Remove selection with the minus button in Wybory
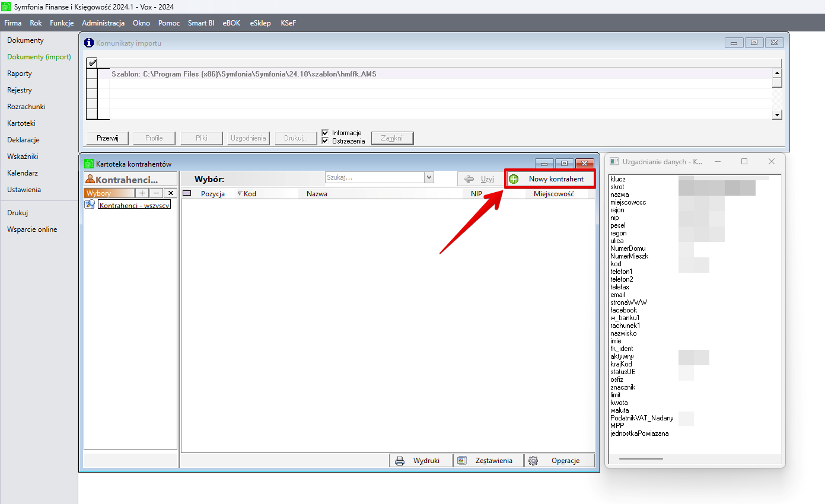This screenshot has height=504, width=825. [156, 193]
